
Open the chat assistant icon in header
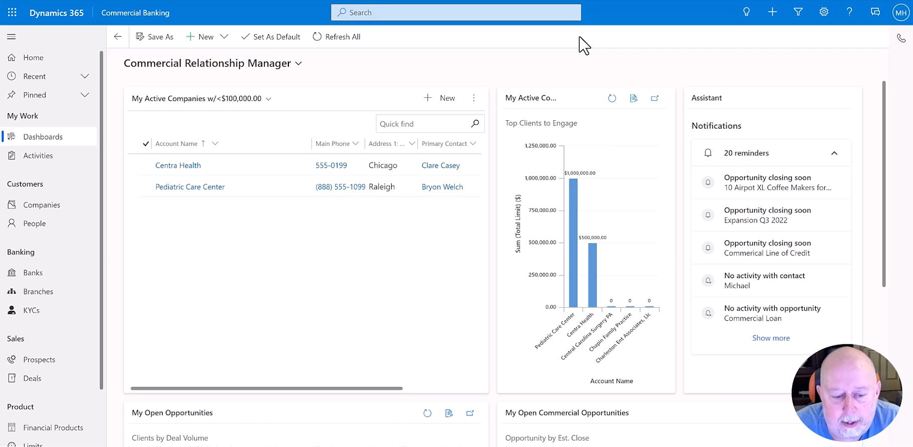(x=875, y=12)
